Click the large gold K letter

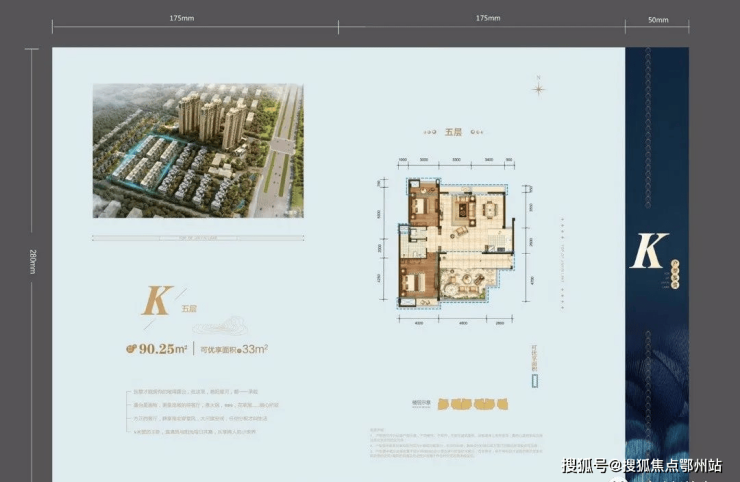point(157,301)
